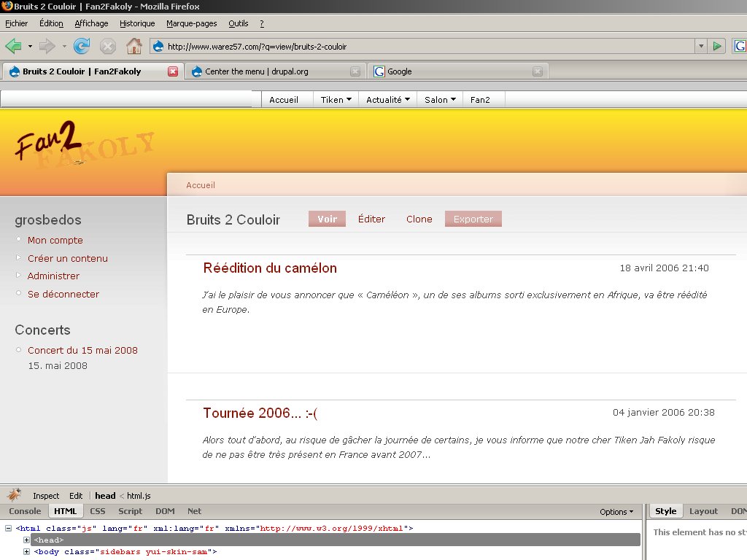Close the Bruits 2 Couloir tab

(x=173, y=71)
